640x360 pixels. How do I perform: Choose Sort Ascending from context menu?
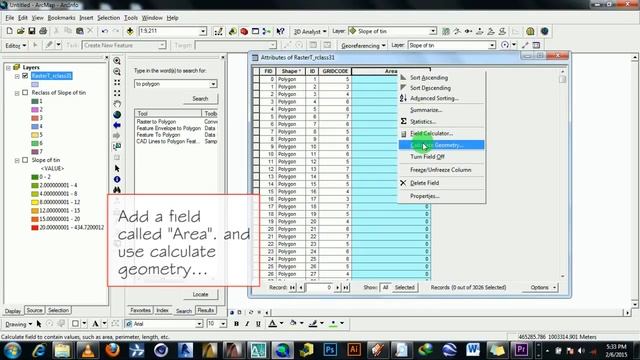coord(429,78)
